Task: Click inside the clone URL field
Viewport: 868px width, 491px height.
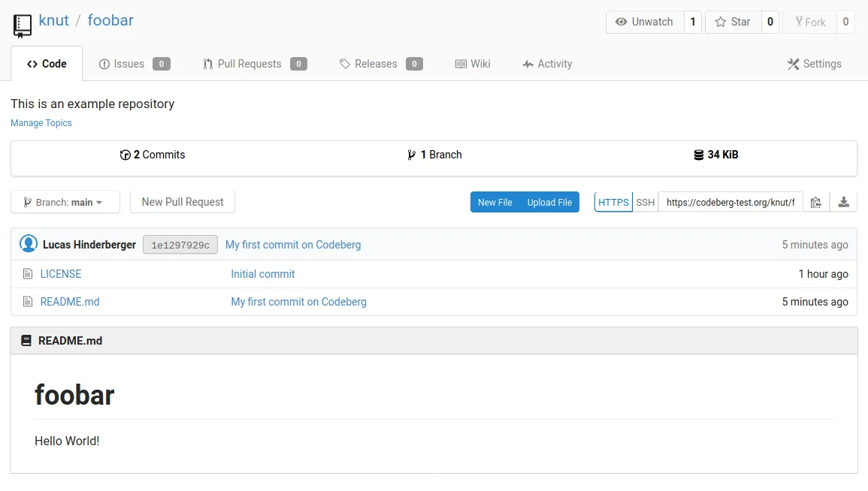Action: pos(729,201)
